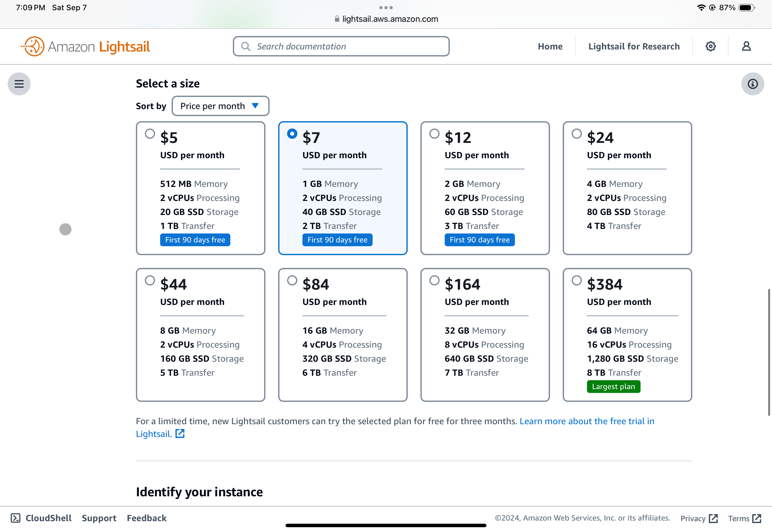772x532 pixels.
Task: Click the Amazon Lightsail logo
Action: pos(85,46)
